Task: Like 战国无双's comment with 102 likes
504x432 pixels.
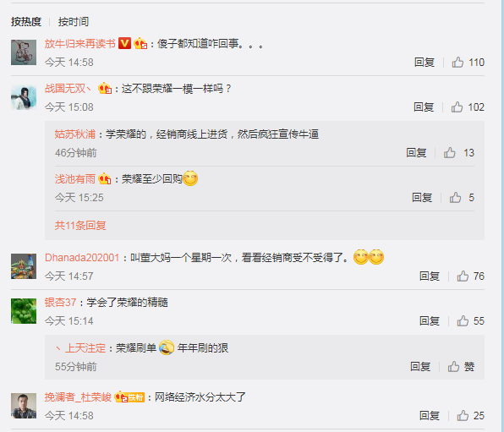Action: tap(468, 107)
